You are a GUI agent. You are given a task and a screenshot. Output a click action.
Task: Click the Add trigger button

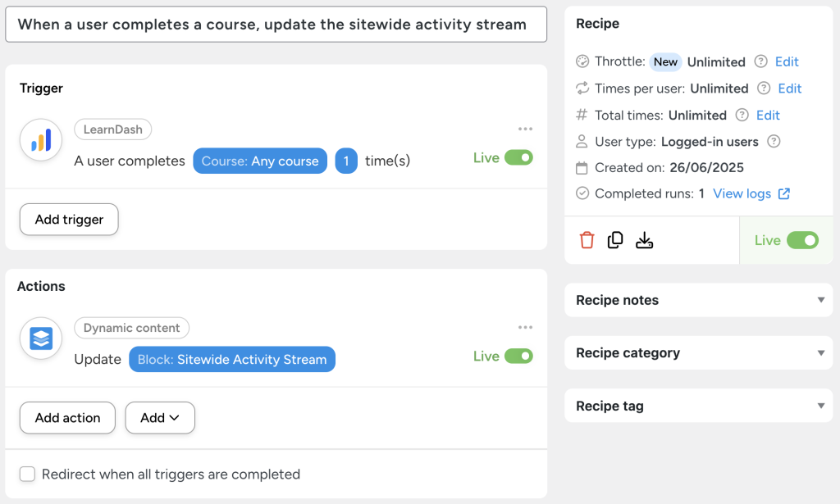[x=68, y=219]
